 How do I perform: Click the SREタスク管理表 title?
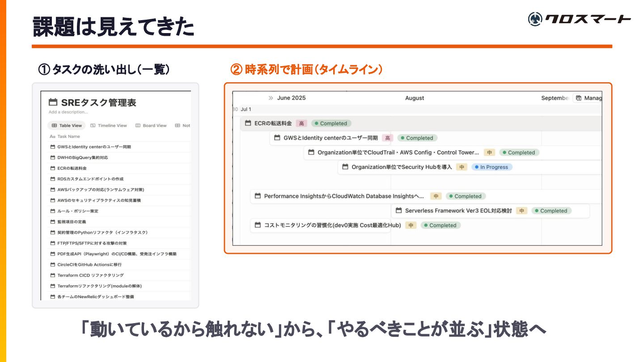[x=98, y=102]
